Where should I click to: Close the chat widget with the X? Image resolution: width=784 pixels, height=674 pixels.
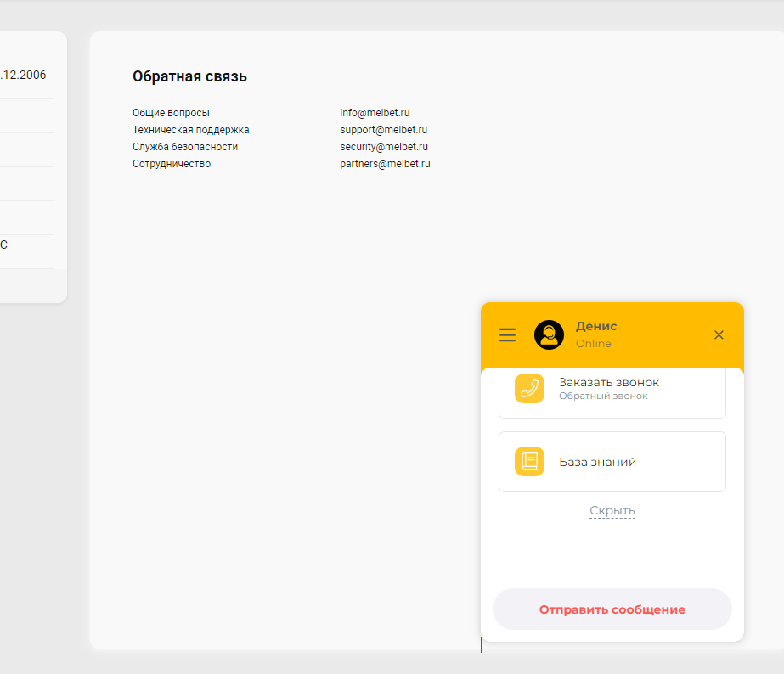[x=719, y=334]
